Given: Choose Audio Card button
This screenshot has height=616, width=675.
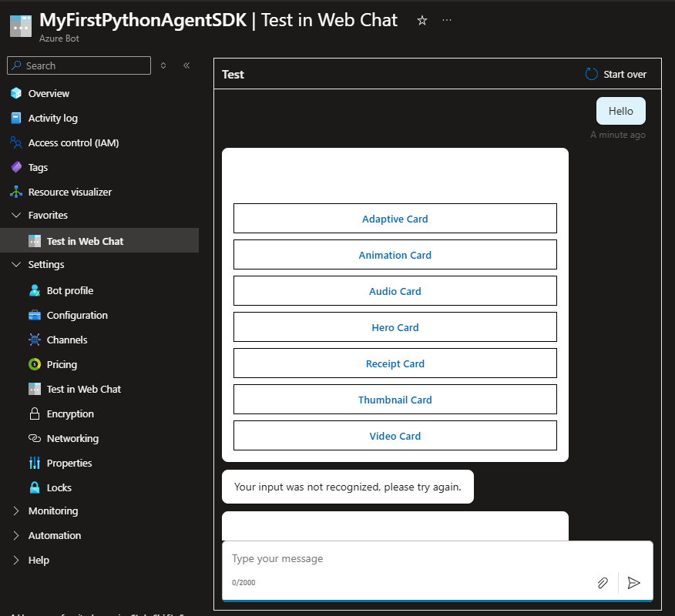Looking at the screenshot, I should (395, 291).
